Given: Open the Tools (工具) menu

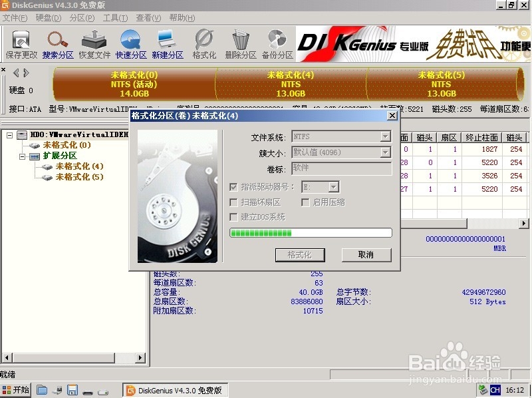Looking at the screenshot, I should 115,18.
